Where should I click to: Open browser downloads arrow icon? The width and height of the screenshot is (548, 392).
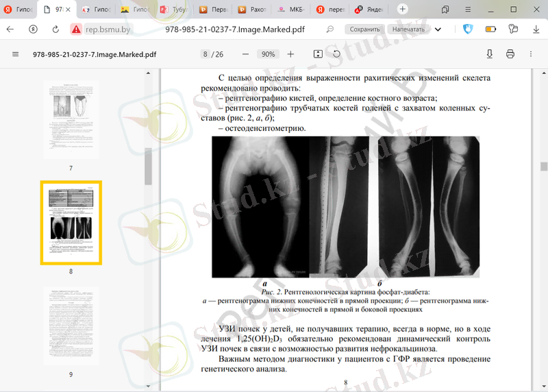535,29
